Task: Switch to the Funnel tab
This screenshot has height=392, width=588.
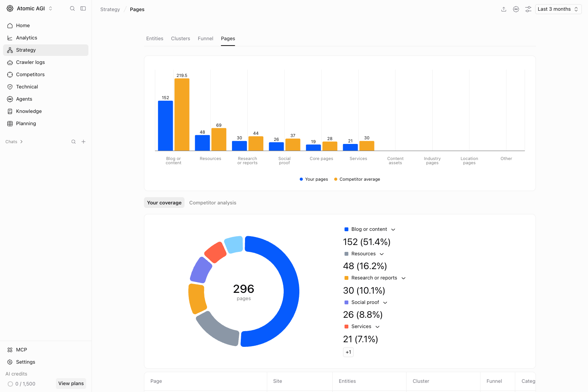Action: (x=206, y=39)
